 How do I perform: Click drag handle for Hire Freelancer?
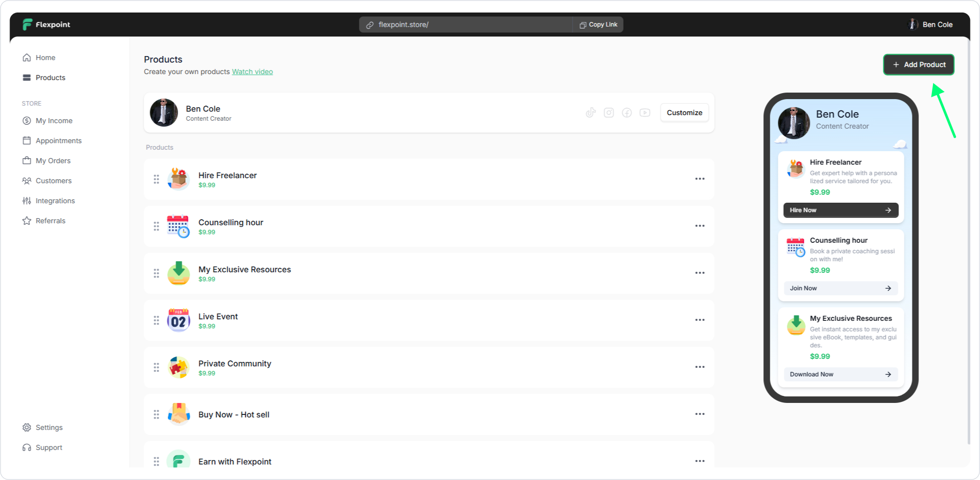pyautogui.click(x=156, y=179)
